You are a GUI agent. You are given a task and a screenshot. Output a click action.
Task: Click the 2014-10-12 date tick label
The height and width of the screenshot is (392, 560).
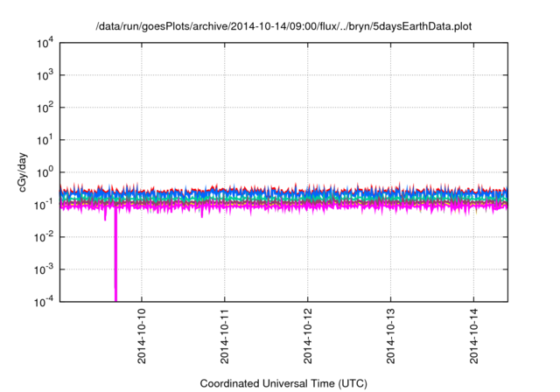(308, 337)
